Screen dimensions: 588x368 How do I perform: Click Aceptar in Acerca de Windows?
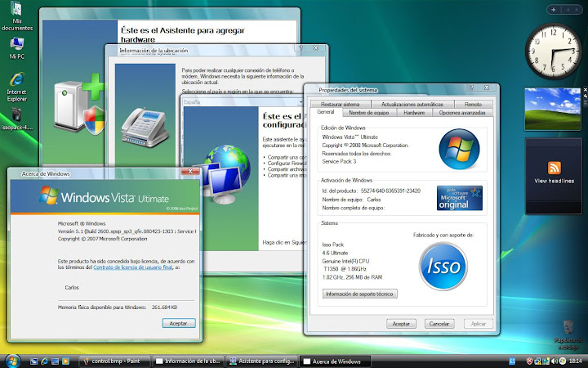[179, 323]
